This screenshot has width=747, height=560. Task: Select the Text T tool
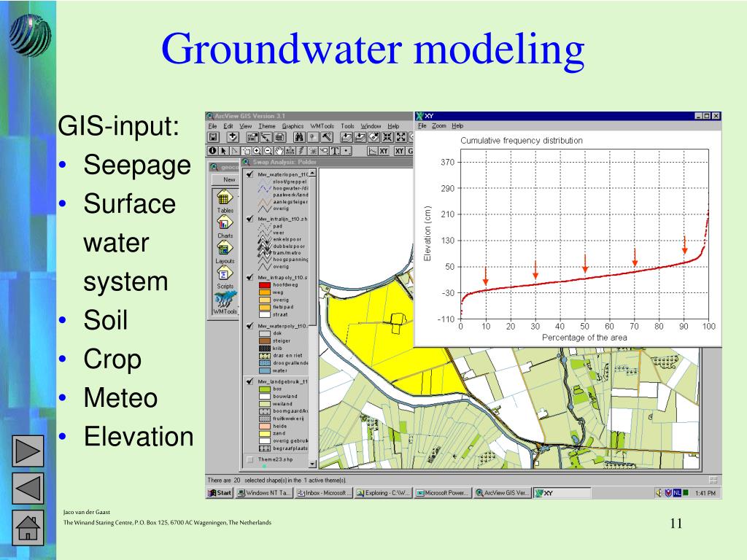pos(334,150)
